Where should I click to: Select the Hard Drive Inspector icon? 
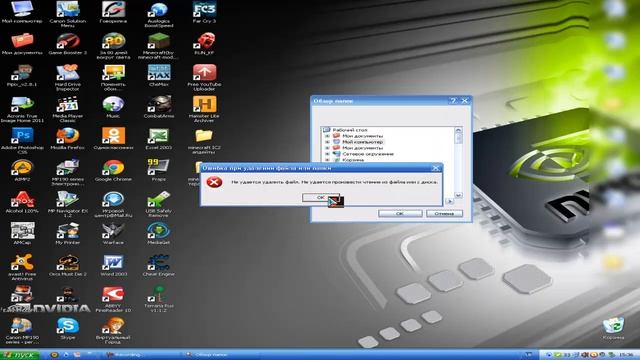click(68, 78)
